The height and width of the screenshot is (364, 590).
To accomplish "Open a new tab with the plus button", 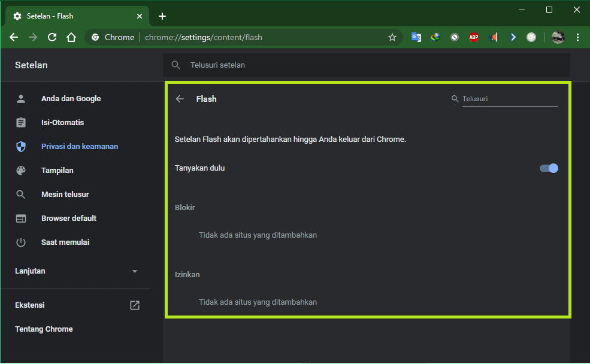I will pyautogui.click(x=162, y=16).
